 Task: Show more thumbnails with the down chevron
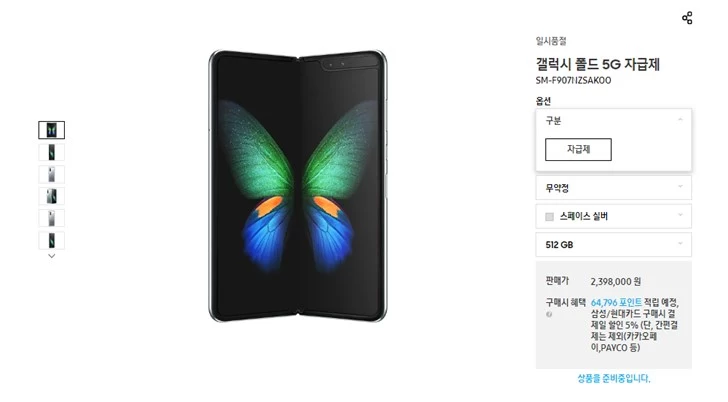[x=52, y=256]
